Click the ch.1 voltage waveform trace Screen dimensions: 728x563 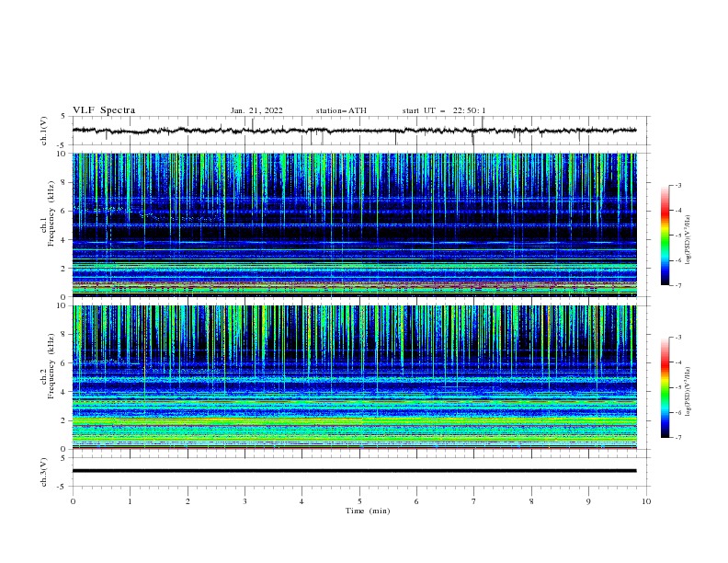(354, 131)
